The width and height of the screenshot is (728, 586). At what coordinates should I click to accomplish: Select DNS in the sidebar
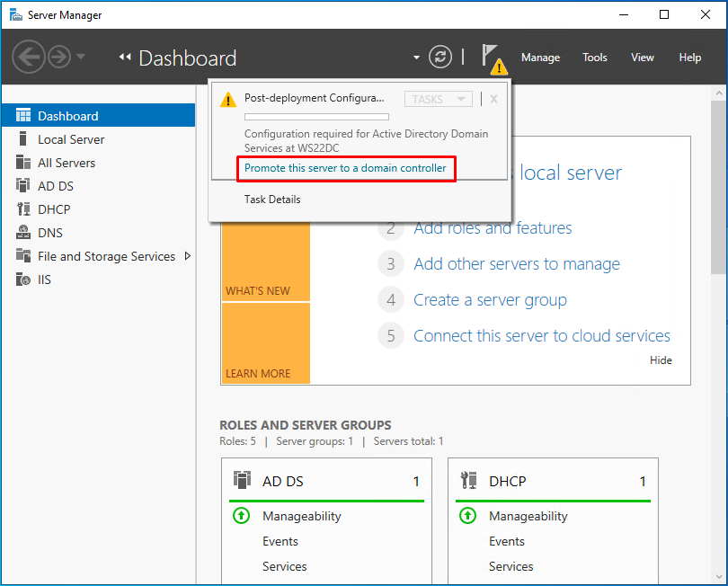coord(99,233)
